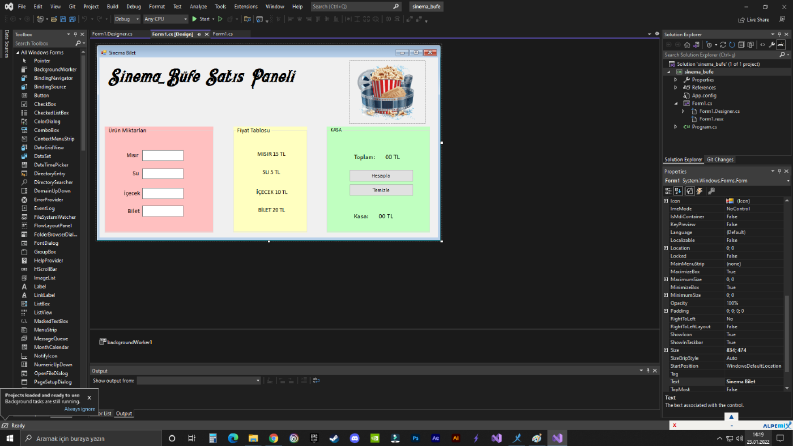
Task: Open the Show output from dropdown
Action: point(199,380)
